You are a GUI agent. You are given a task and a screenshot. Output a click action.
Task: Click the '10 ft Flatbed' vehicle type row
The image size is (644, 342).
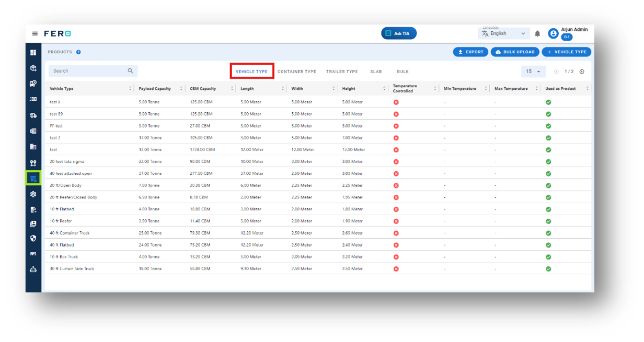click(318, 209)
